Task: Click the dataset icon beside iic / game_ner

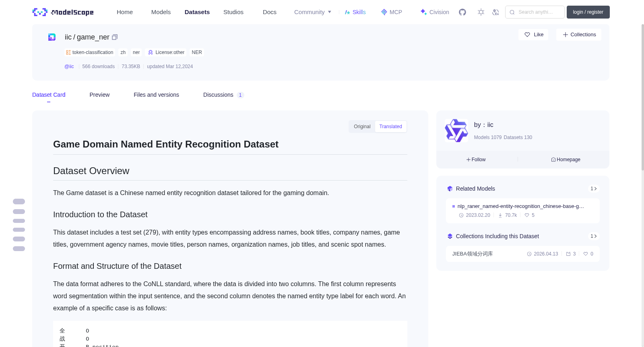Action: [x=52, y=37]
